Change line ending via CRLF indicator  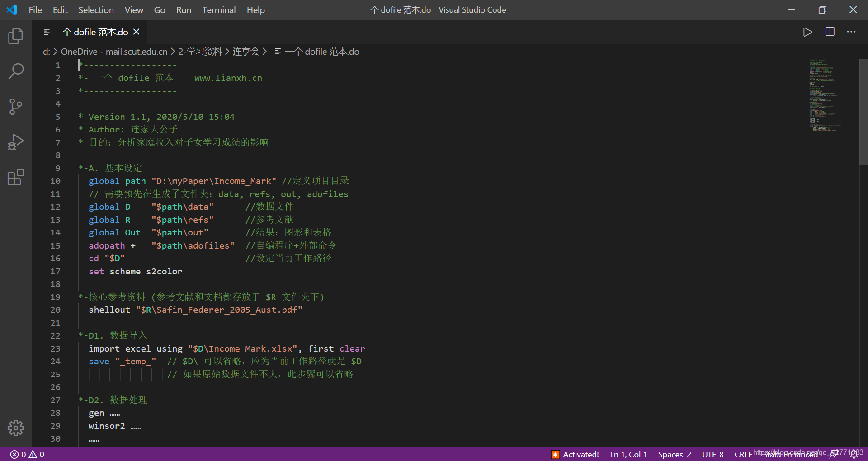743,454
